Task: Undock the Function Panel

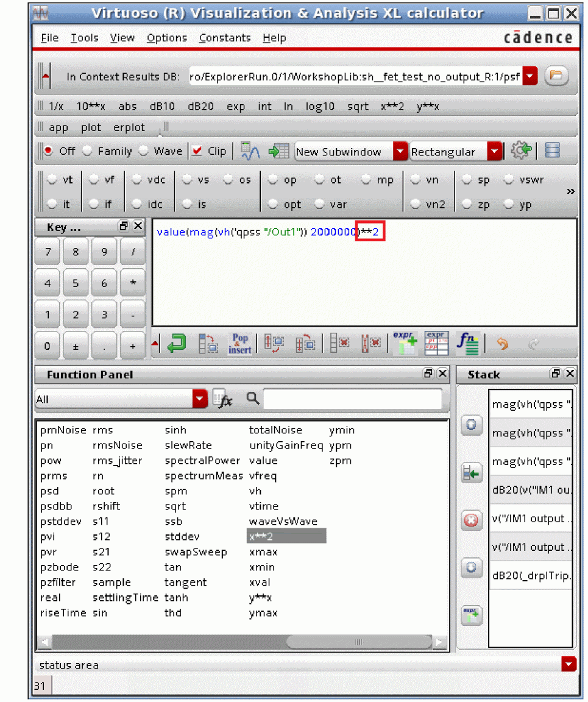Action: (x=428, y=374)
